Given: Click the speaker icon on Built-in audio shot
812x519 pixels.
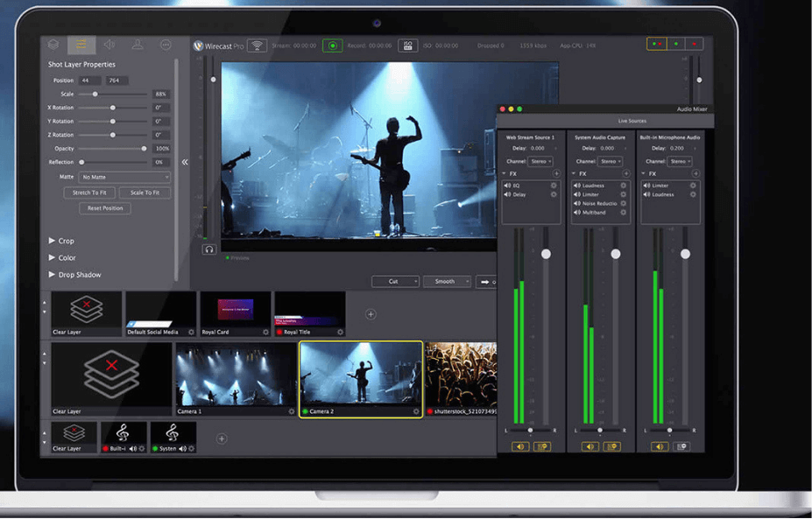Looking at the screenshot, I should point(132,449).
